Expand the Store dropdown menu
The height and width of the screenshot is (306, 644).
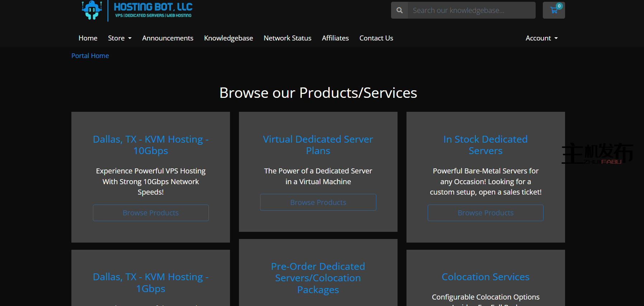point(120,38)
